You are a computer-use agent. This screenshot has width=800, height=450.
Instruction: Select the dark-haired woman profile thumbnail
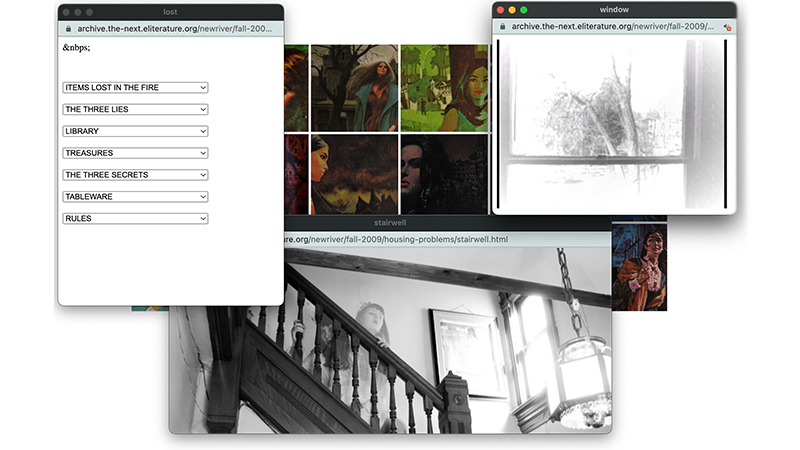tap(354, 173)
